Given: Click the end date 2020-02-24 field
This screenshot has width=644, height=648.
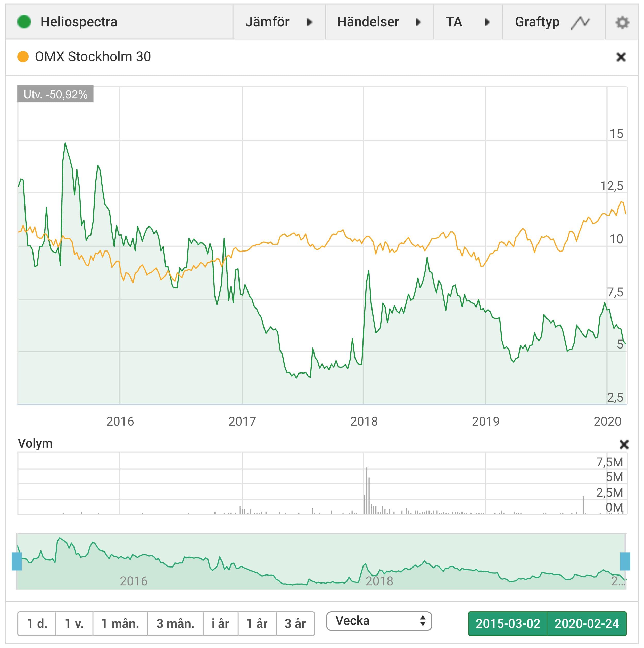Looking at the screenshot, I should [x=587, y=623].
